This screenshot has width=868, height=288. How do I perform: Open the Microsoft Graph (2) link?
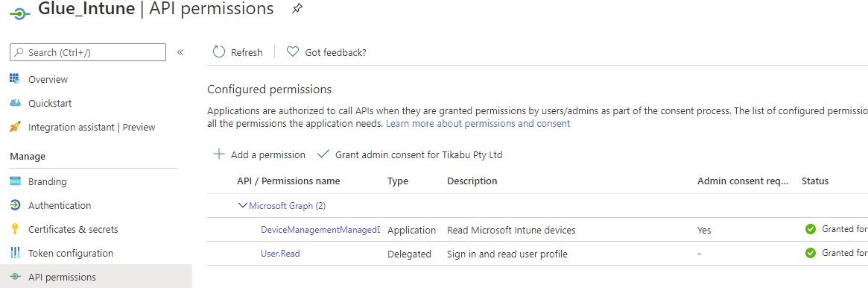[x=288, y=205]
